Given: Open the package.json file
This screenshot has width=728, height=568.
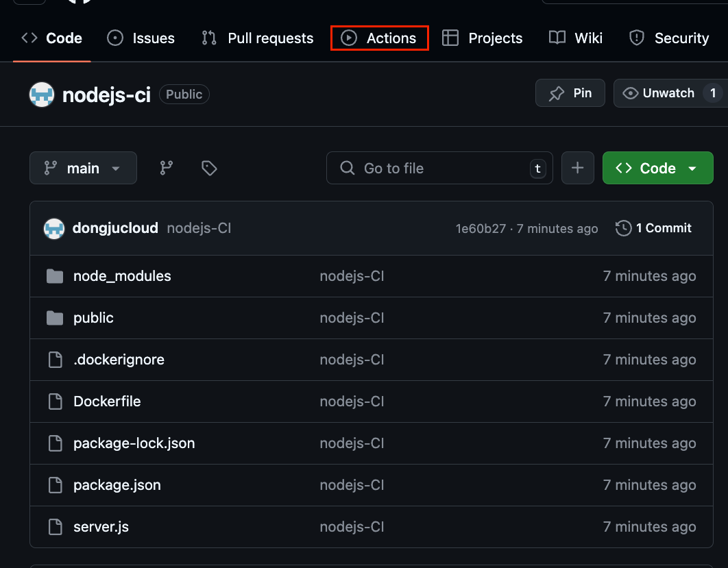Looking at the screenshot, I should point(117,485).
